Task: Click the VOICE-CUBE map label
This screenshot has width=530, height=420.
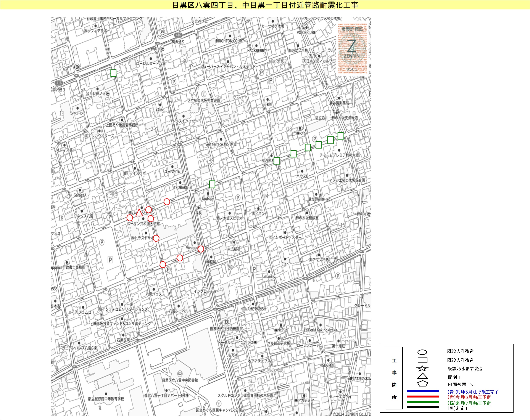Action: tap(306, 33)
